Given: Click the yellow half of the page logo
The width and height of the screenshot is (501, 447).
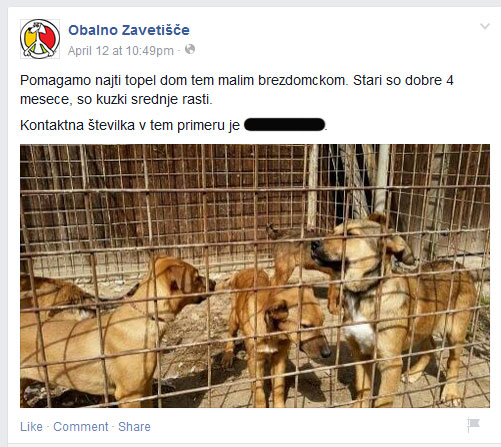Looking at the screenshot, I should pos(30,39).
